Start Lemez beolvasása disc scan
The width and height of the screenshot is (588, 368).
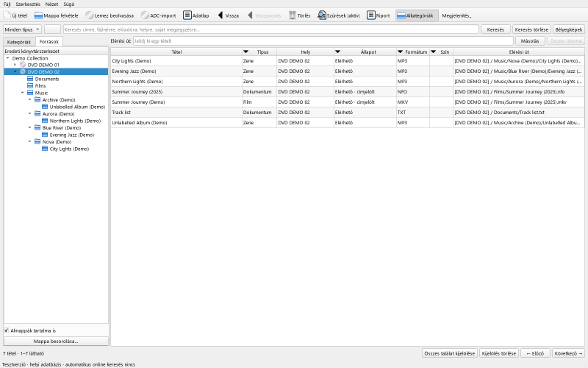(x=89, y=15)
